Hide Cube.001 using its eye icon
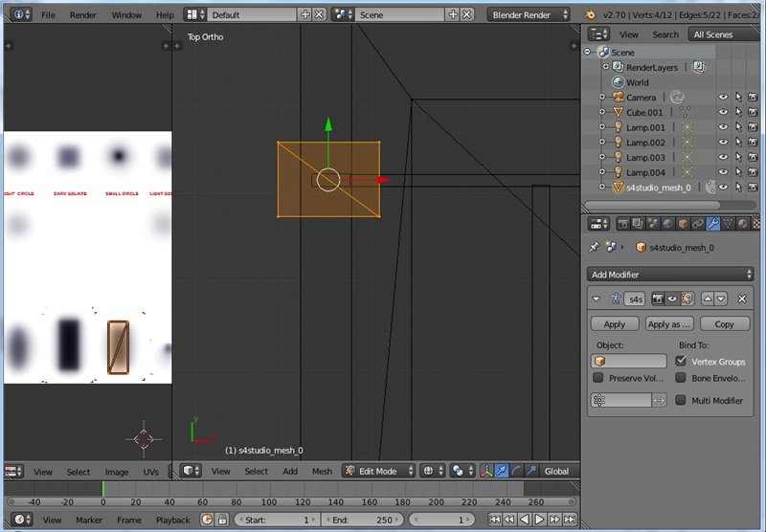The height and width of the screenshot is (532, 766). [x=723, y=112]
